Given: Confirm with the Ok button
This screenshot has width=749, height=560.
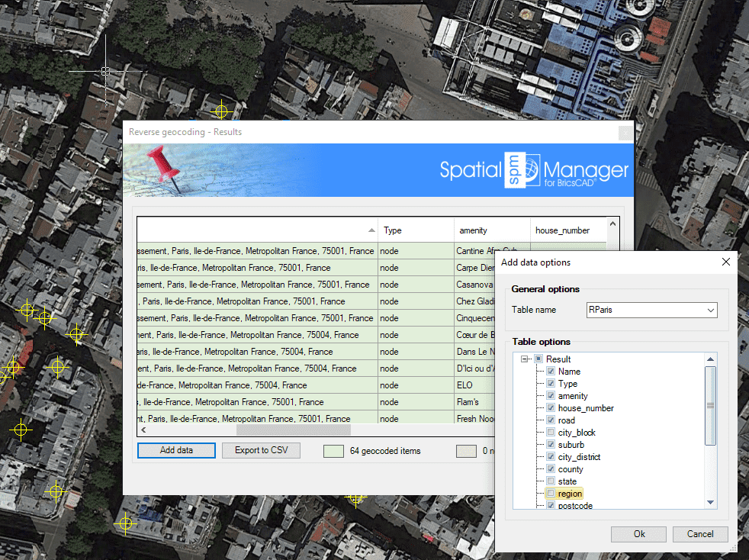Looking at the screenshot, I should [x=638, y=534].
